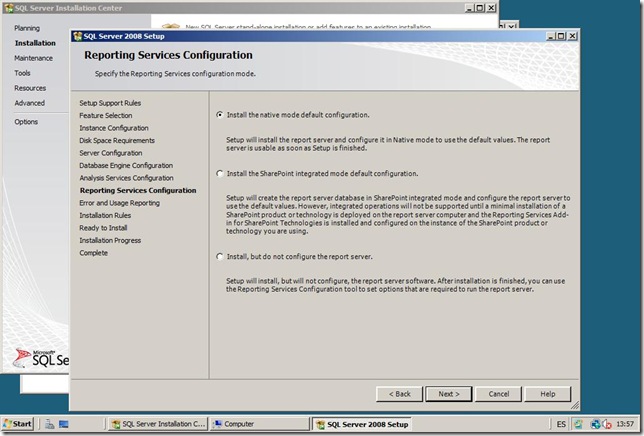Screen dimensions: 644x436
Task: Maximize the SQL Server Installation Center window
Action: point(479,8)
